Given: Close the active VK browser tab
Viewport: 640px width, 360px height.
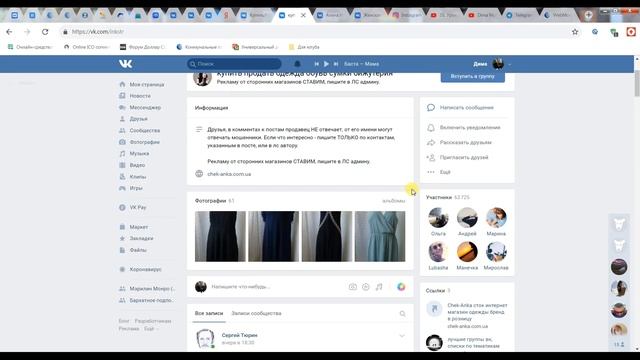Looking at the screenshot, I should [303, 15].
